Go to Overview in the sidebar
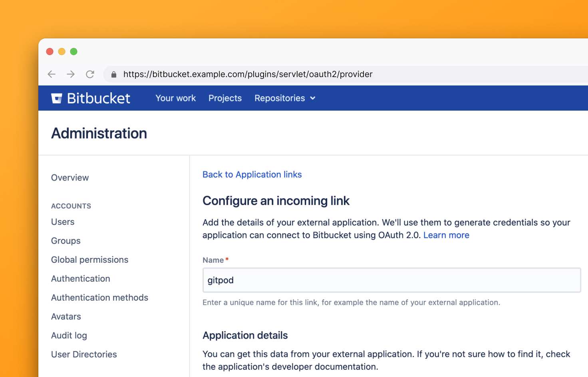Viewport: 588px width, 377px height. point(70,178)
